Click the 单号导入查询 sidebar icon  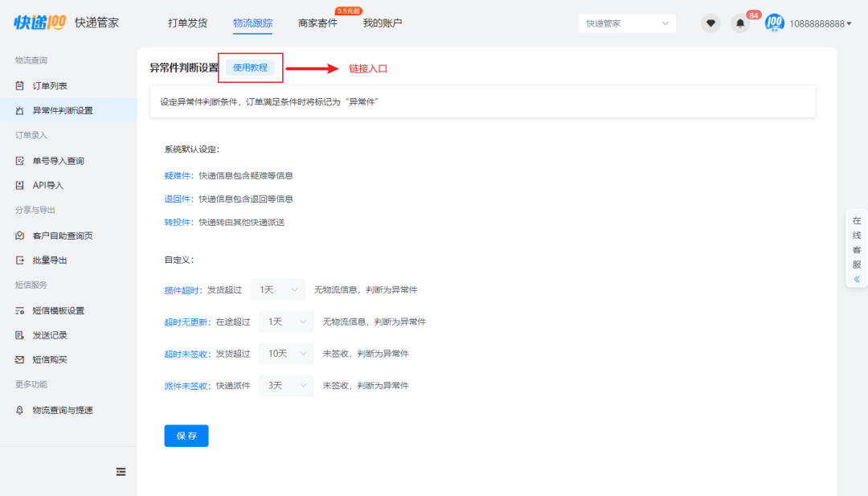[20, 161]
